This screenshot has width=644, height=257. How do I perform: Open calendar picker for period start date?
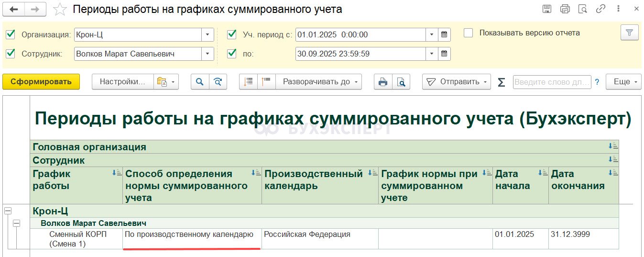[444, 34]
